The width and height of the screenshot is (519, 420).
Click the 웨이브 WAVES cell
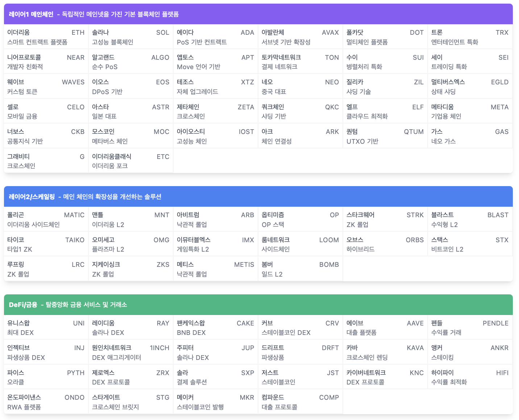click(x=46, y=87)
